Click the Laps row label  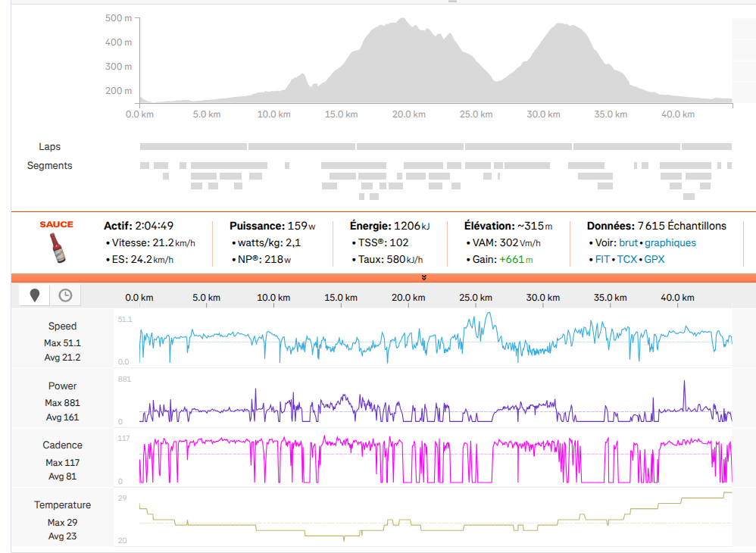[x=50, y=146]
